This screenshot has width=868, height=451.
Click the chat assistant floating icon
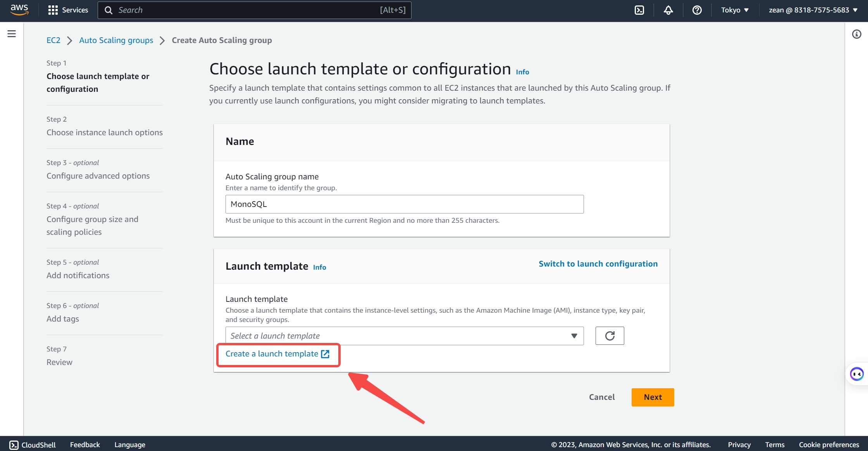tap(857, 374)
